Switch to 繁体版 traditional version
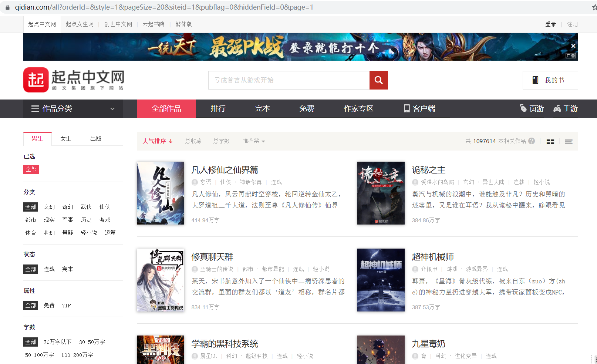Screen dimensions: 597x364 (x=183, y=24)
